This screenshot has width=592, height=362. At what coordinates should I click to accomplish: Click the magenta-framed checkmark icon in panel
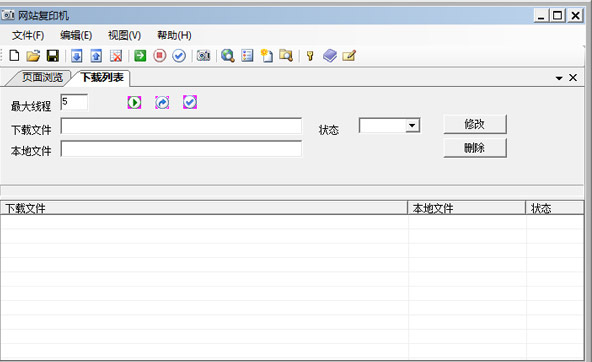190,102
